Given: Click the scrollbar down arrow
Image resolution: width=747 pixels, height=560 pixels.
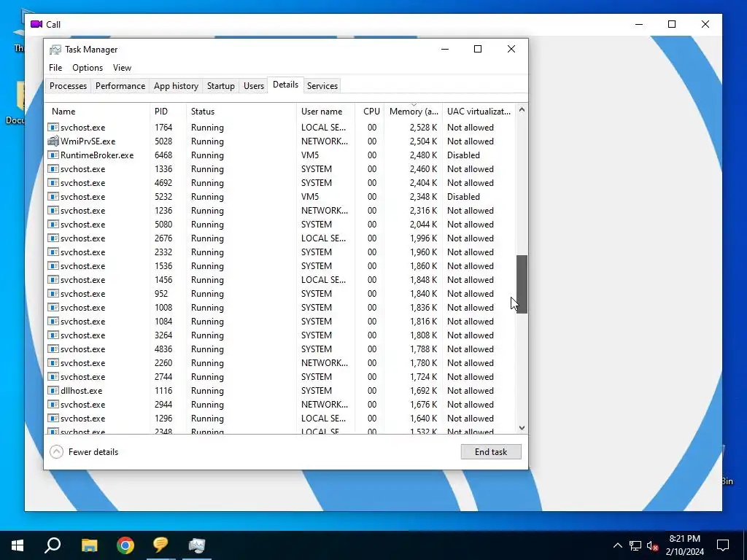Looking at the screenshot, I should click(x=522, y=428).
